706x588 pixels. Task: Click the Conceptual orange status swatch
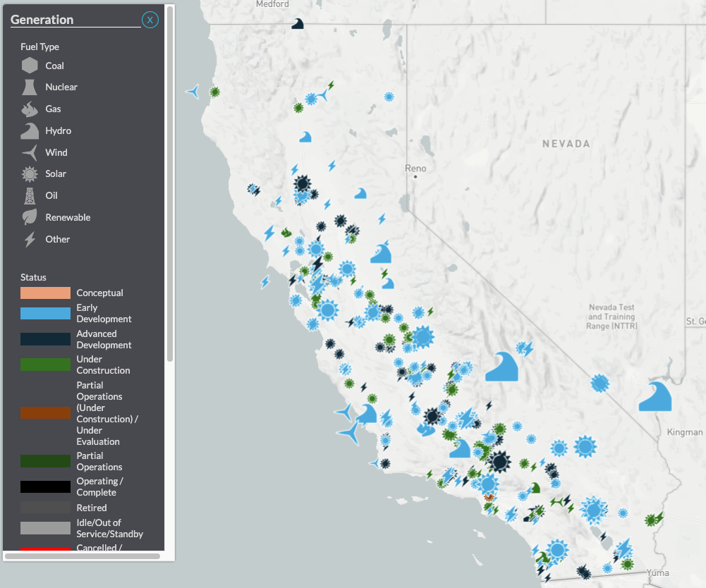click(x=44, y=293)
